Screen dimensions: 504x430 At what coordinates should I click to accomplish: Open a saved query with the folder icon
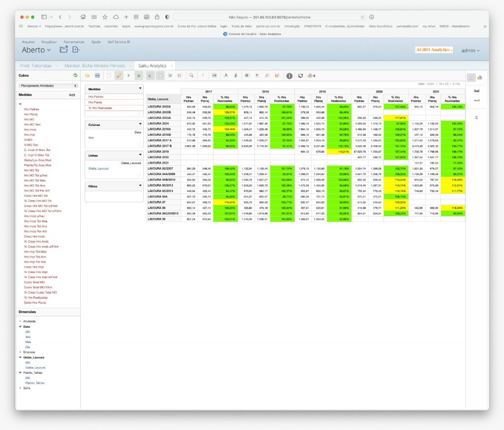point(88,76)
